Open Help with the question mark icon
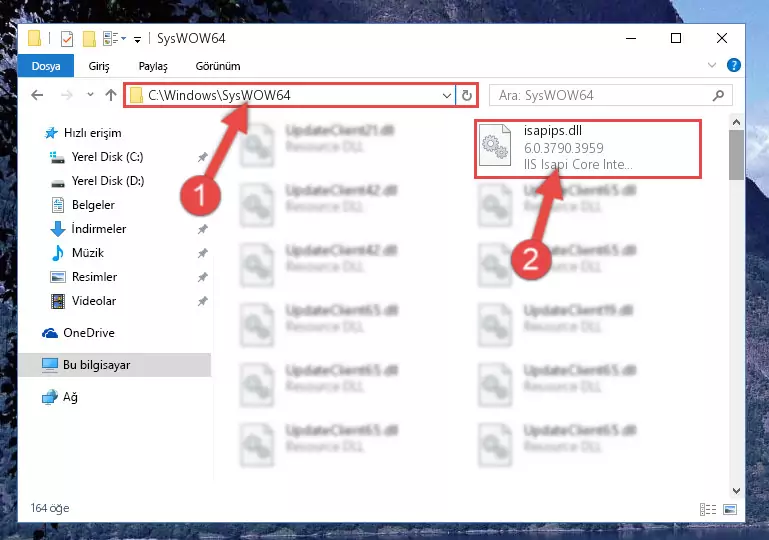769x540 pixels. click(x=734, y=65)
